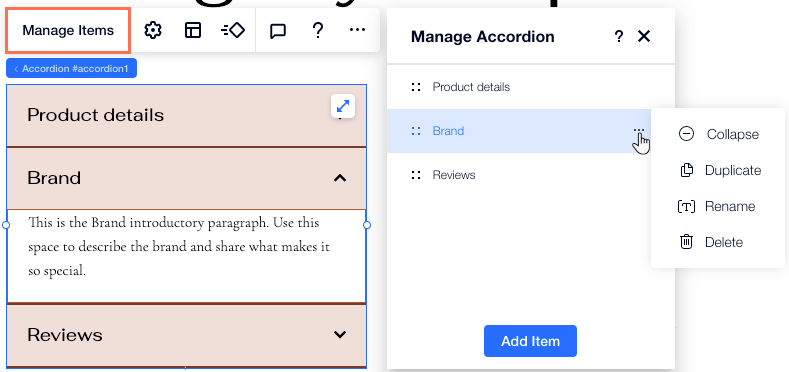
Task: Click the Brand accordion header title
Action: 54,178
